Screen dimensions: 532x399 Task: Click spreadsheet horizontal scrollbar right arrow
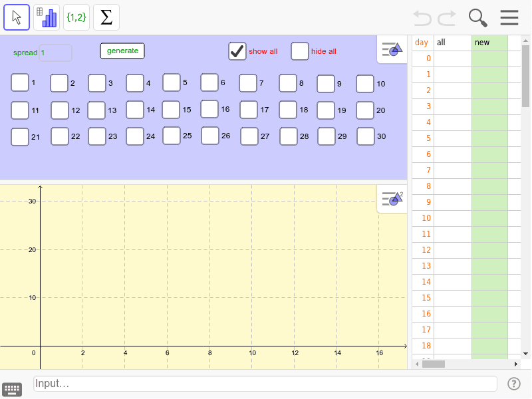(x=516, y=364)
